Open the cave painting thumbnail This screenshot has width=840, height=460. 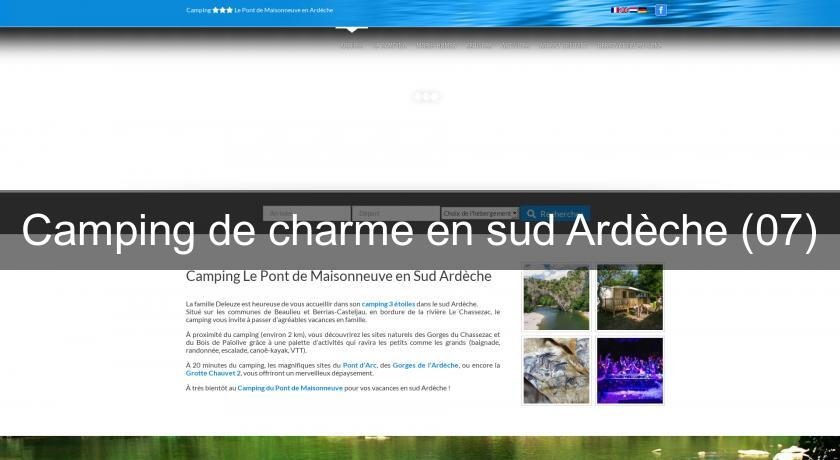(x=556, y=371)
